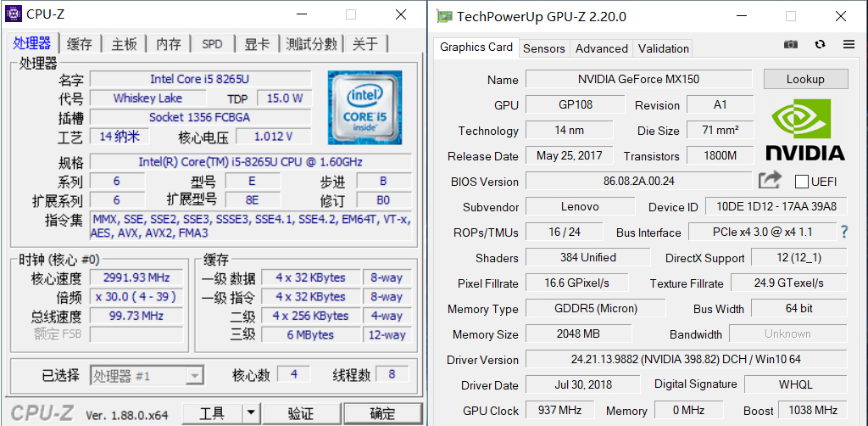The width and height of the screenshot is (868, 426).
Task: Click the Intel Core i5 logo badge
Action: (364, 108)
